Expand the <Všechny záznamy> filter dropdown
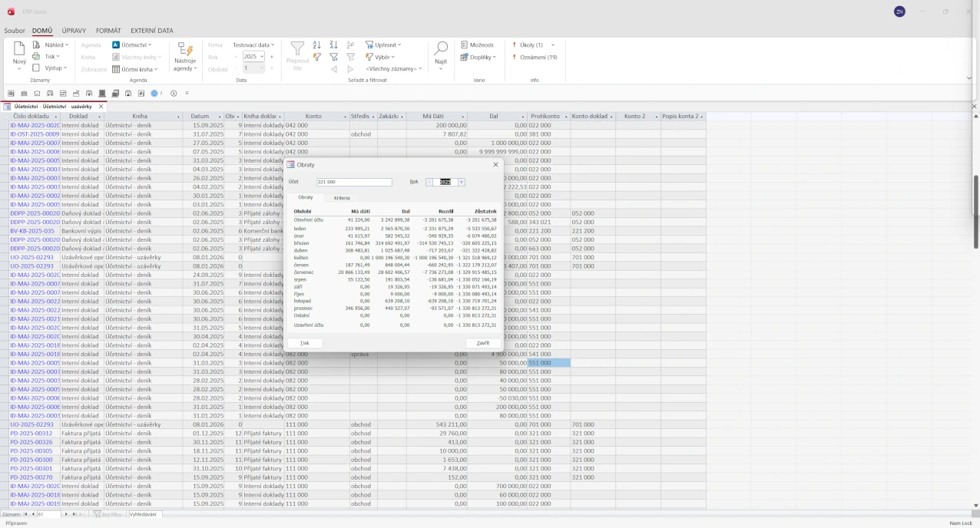The image size is (980, 528). click(393, 68)
